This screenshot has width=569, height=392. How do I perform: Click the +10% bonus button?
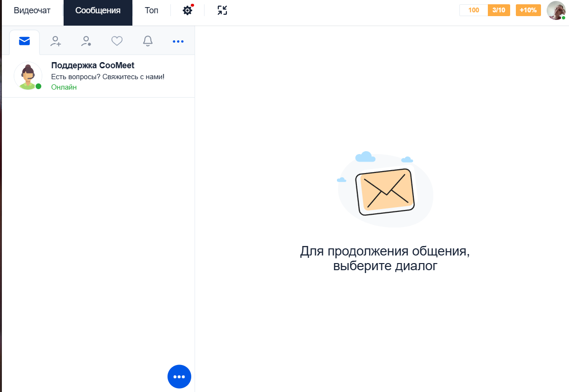tap(528, 9)
